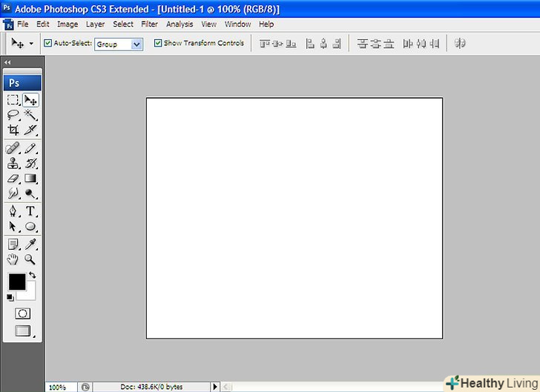Toggle the Auto-Select checkbox
This screenshot has height=392, width=540.
48,43
